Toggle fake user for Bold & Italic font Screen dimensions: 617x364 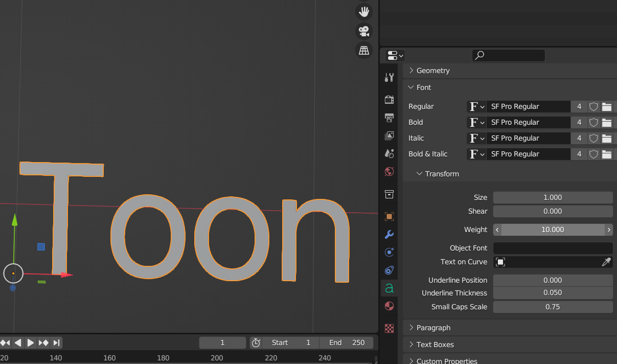(593, 154)
